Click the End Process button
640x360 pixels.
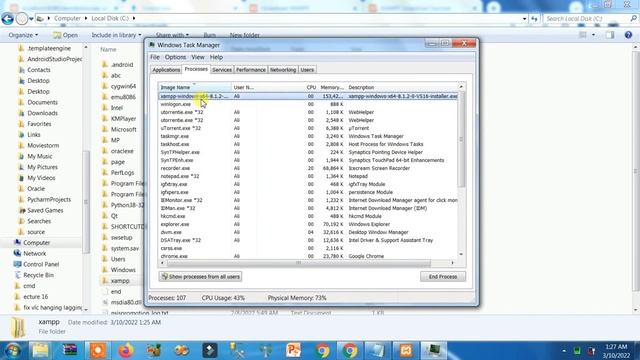coord(442,277)
